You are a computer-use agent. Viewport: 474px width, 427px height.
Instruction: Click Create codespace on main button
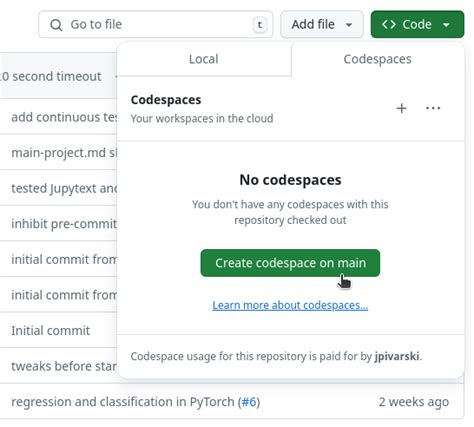point(290,263)
